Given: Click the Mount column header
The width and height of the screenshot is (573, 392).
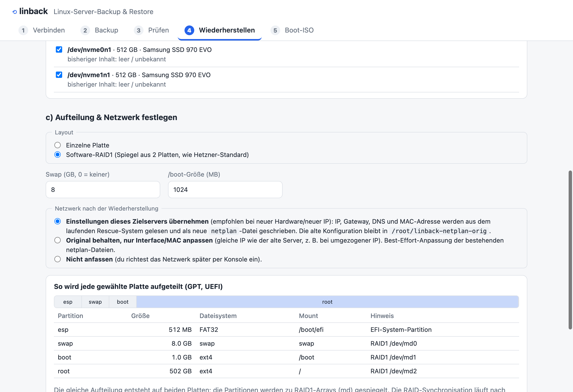Looking at the screenshot, I should point(308,316).
